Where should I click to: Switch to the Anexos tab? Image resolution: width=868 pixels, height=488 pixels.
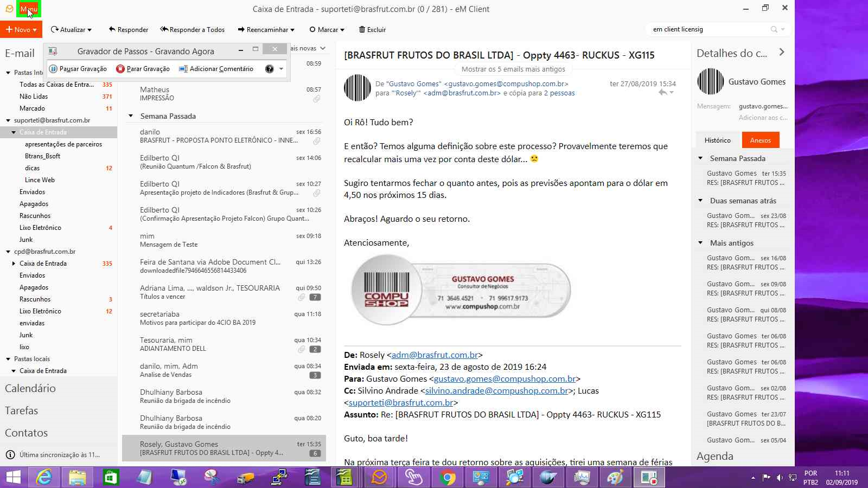[x=760, y=140]
